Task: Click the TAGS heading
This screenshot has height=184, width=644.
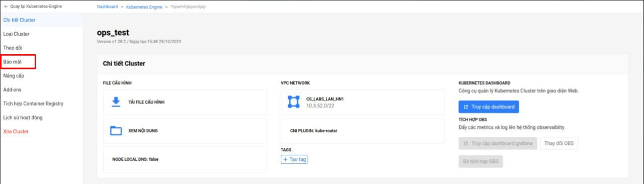Action: 286,150
